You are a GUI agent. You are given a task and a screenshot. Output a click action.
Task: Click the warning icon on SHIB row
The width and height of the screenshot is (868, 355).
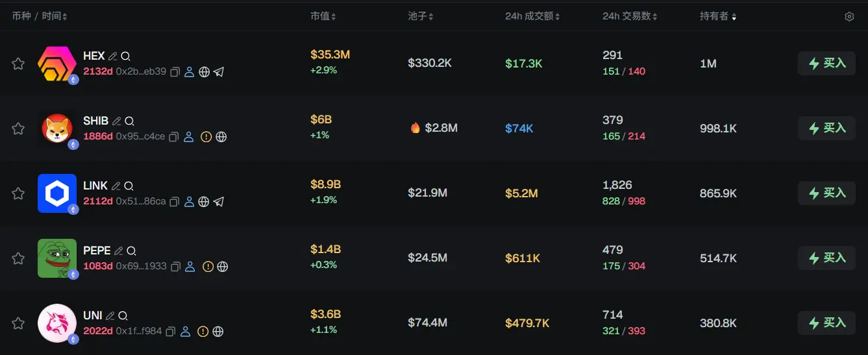pos(206,137)
